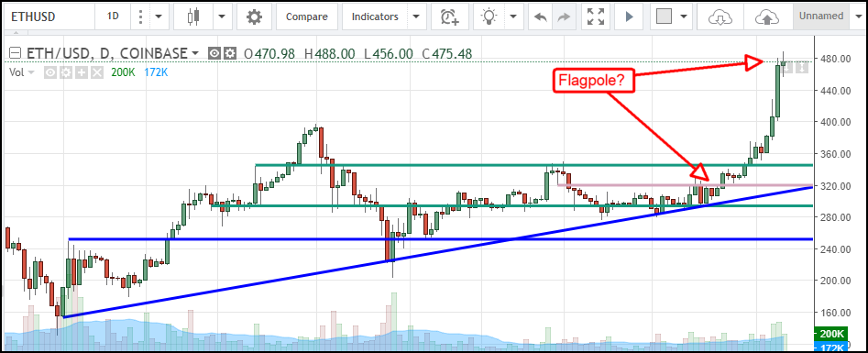This screenshot has height=353, width=868.
Task: Click the Unnamed layout name button
Action: click(821, 17)
